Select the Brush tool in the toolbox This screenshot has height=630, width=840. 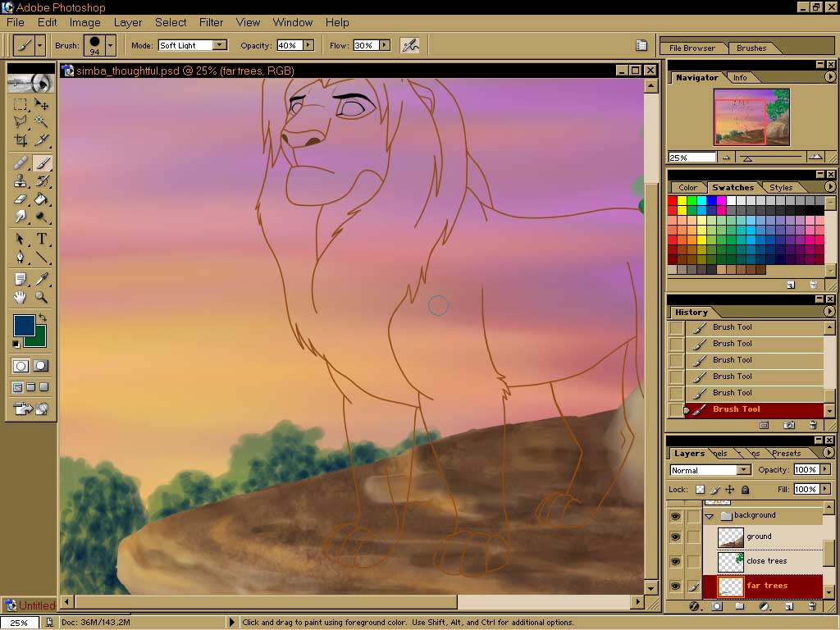click(x=43, y=162)
